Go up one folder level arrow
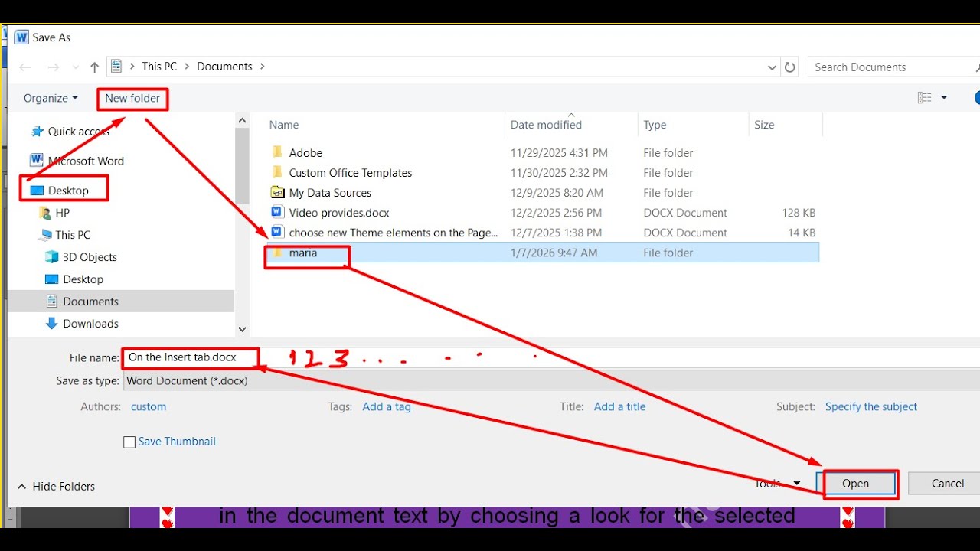 (x=94, y=67)
